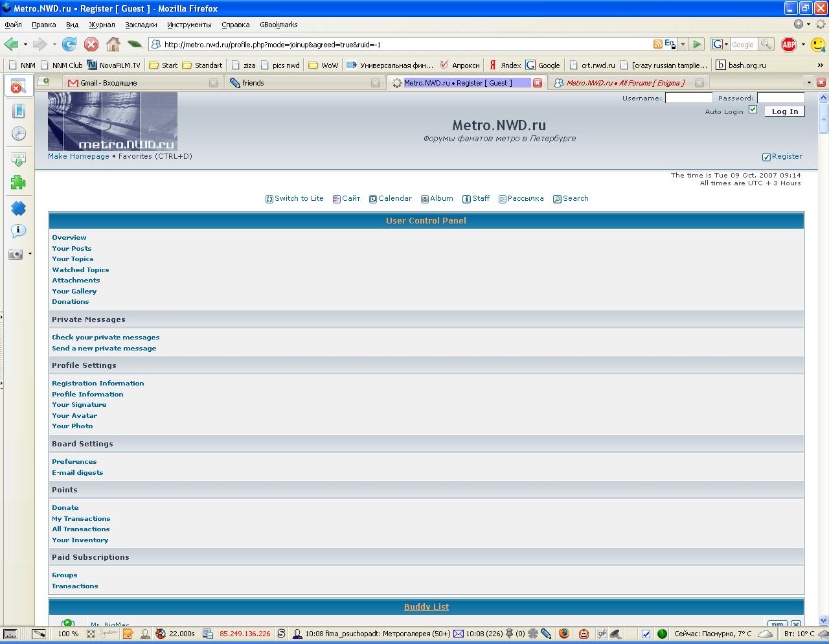Open the Google search engine dropdown
The width and height of the screenshot is (829, 644).
click(x=720, y=44)
